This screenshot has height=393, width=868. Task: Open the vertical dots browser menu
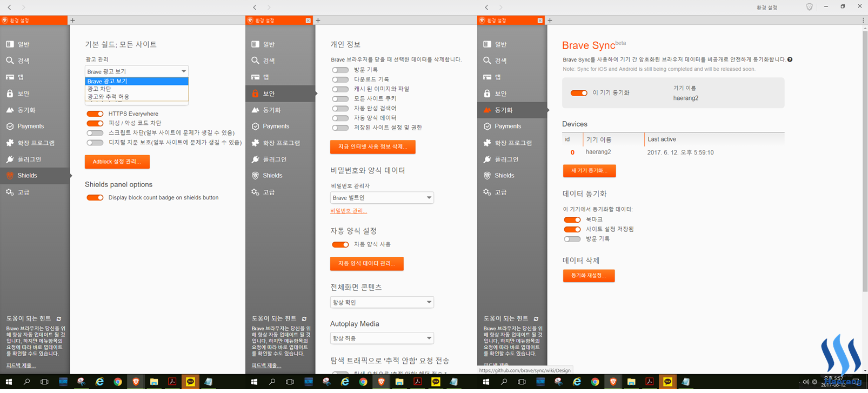pyautogui.click(x=863, y=21)
